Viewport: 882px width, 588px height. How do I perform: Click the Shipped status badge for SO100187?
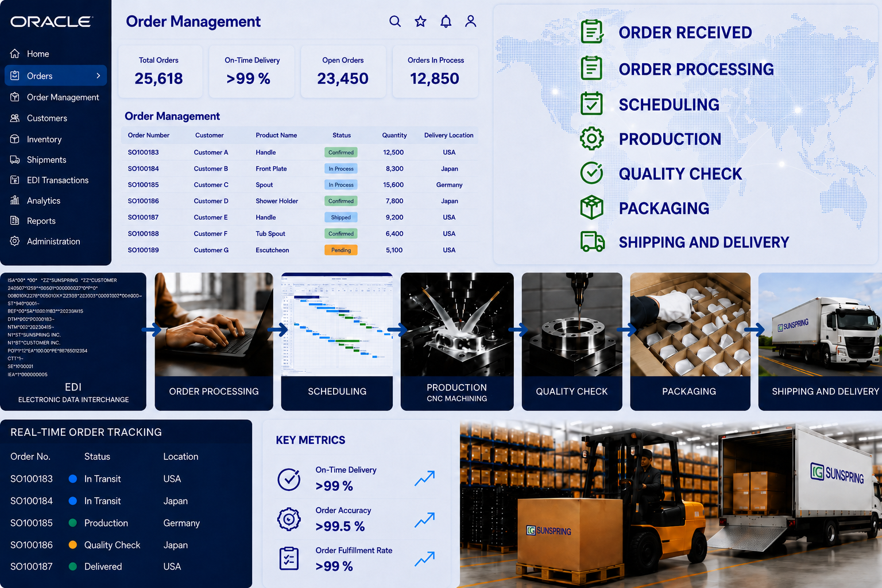[341, 217]
